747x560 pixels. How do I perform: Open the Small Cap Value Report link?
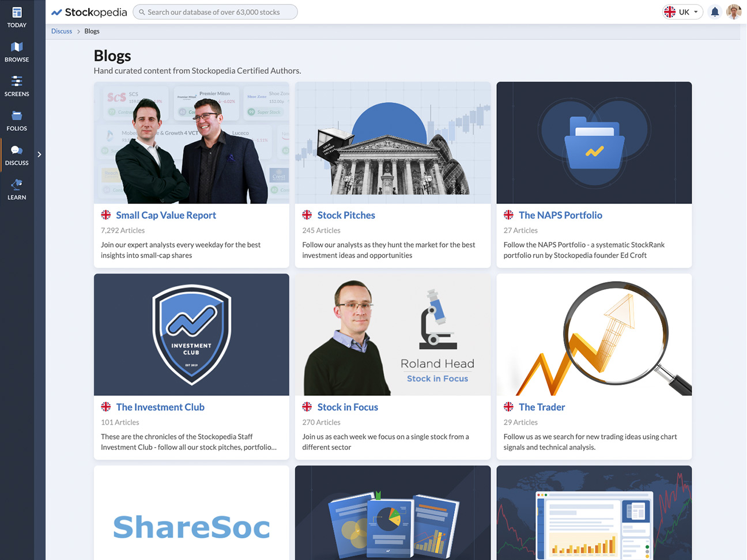coord(166,215)
